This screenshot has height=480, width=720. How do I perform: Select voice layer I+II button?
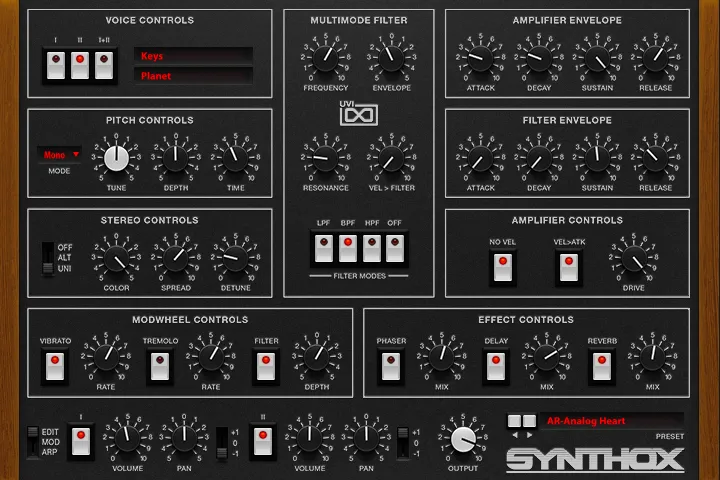pyautogui.click(x=104, y=65)
